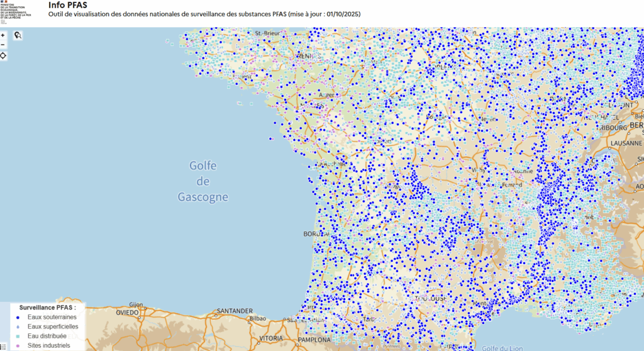644x351 pixels.
Task: Click the Golfe de Gascogne map label
Action: 202,181
